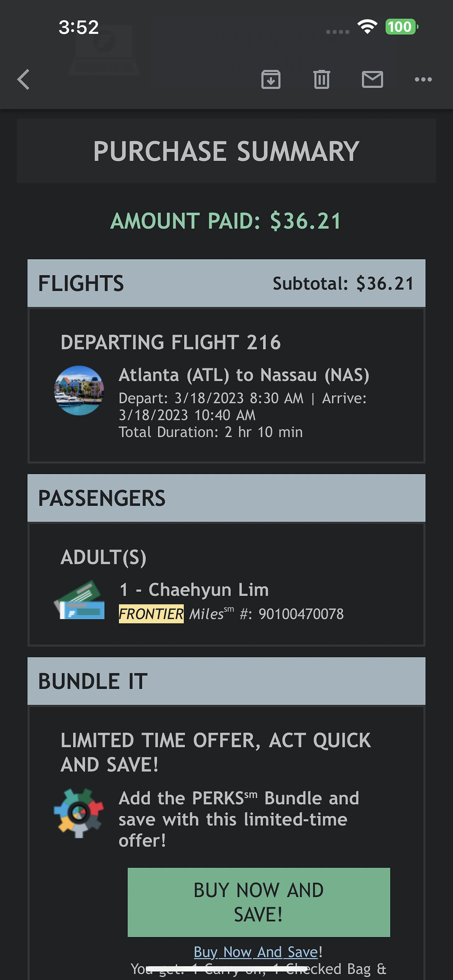Viewport: 453px width, 980px height.
Task: Tap the colorful PERKS gear icon
Action: click(x=79, y=813)
